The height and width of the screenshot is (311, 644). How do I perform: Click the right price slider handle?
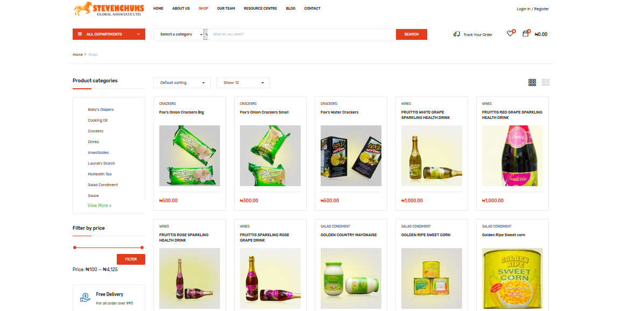142,248
